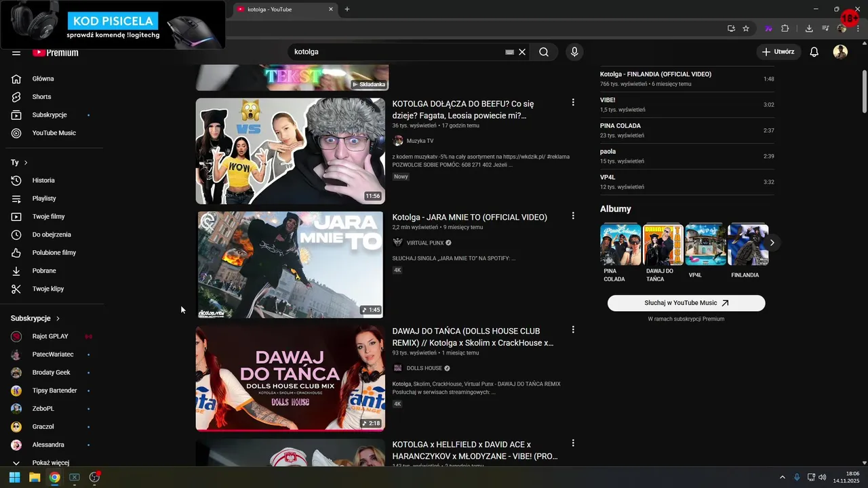Open Polubione filmy liked videos
Viewport: 868px width, 488px height.
[x=54, y=253]
